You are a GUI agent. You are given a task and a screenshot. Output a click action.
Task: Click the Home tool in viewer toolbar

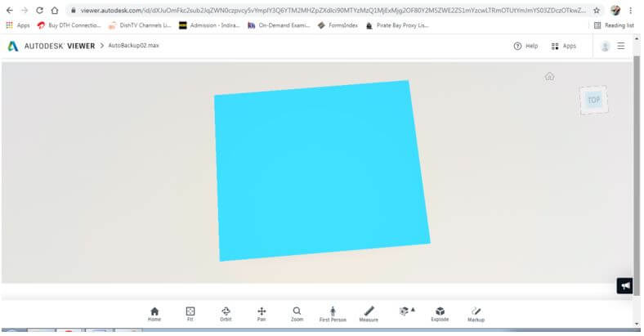154,314
